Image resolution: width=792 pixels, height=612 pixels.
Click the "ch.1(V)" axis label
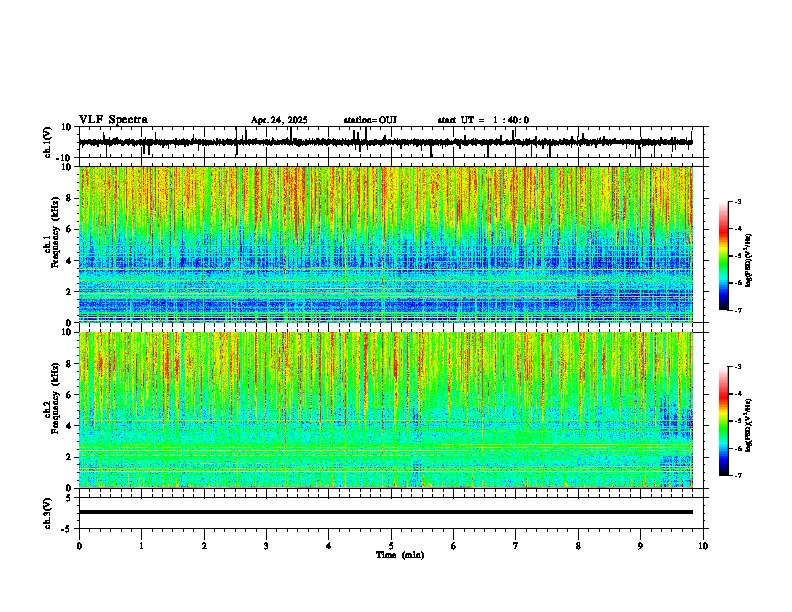point(48,142)
